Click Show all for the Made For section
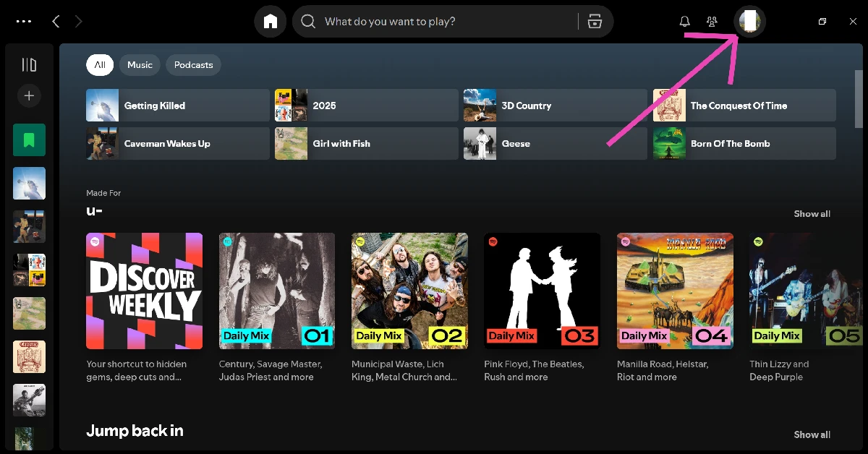Viewport: 868px width, 454px height. (x=812, y=214)
